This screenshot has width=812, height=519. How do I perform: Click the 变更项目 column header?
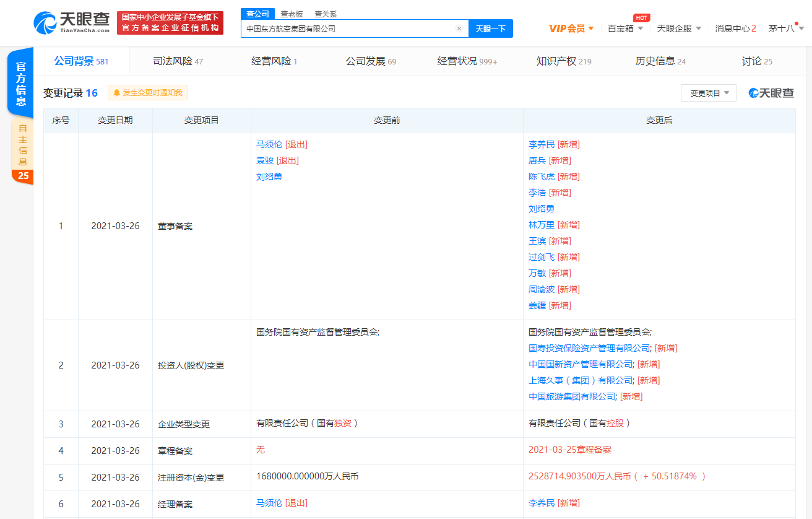(x=202, y=120)
